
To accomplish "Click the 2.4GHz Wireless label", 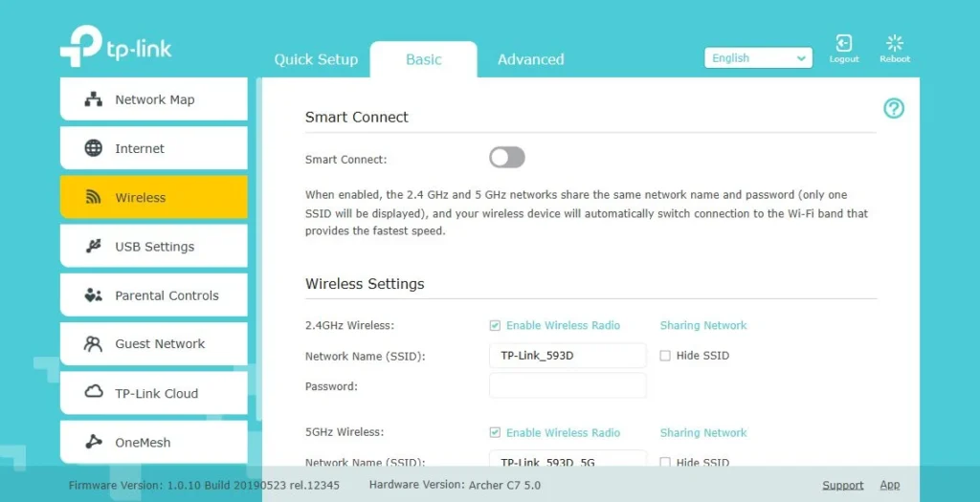I will click(349, 325).
